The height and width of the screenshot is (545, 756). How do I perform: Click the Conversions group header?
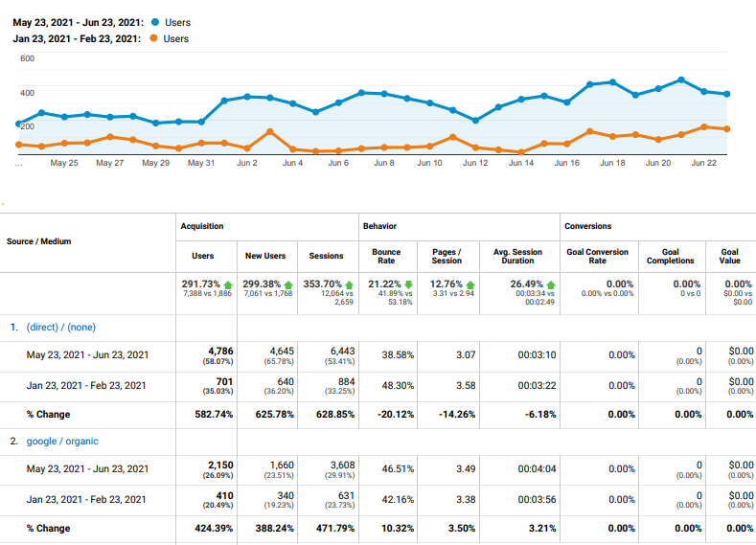click(x=587, y=226)
